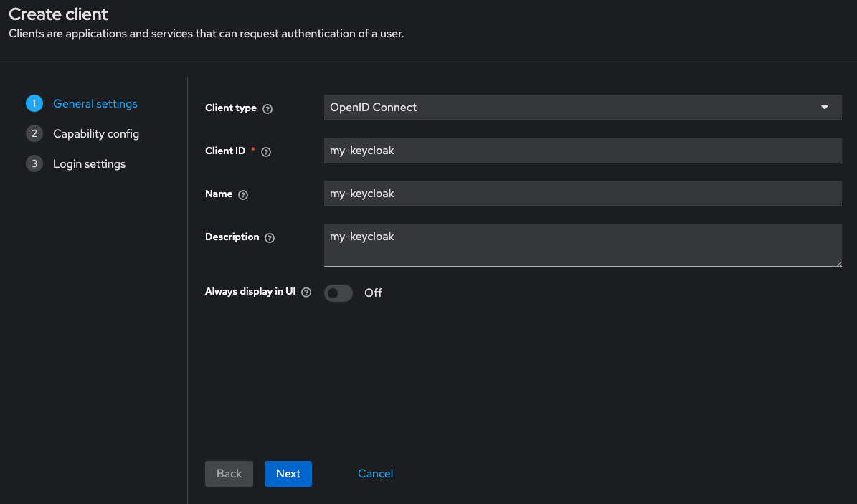Cancel the client creation
The height and width of the screenshot is (504, 857).
pos(376,474)
